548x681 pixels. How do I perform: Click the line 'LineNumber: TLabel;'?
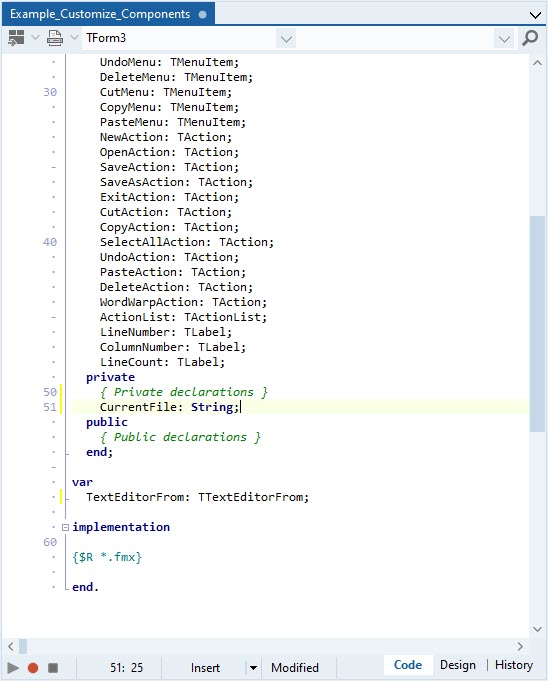(x=166, y=332)
